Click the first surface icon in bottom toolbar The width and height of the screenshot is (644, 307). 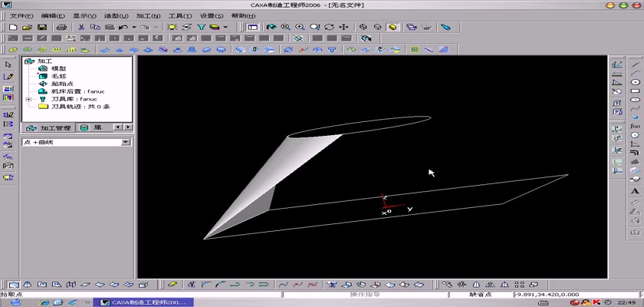[x=14, y=284]
